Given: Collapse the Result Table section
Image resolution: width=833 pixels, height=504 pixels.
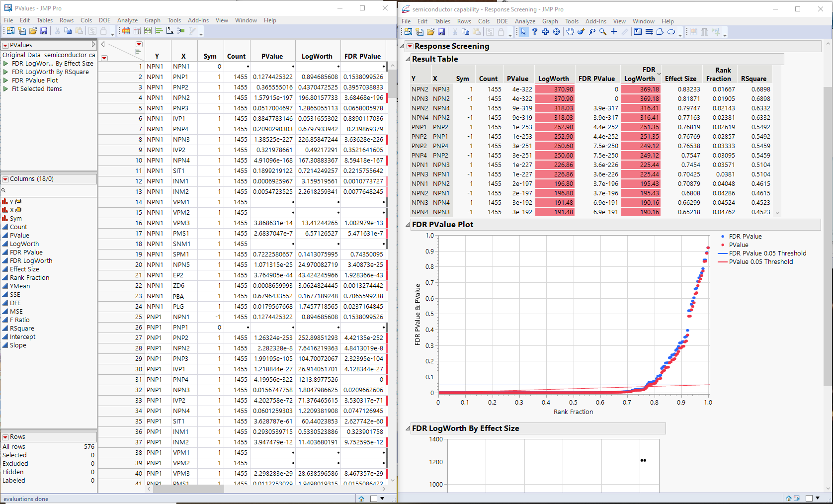Looking at the screenshot, I should pyautogui.click(x=408, y=59).
